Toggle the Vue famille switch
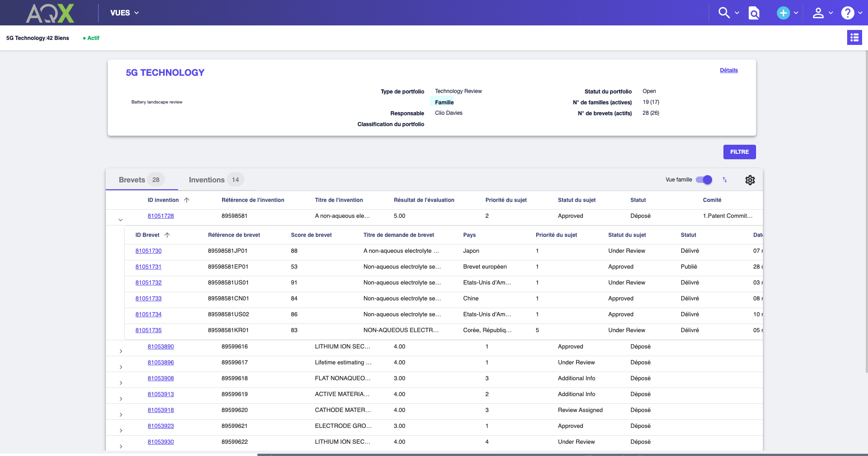Image resolution: width=868 pixels, height=456 pixels. 704,180
